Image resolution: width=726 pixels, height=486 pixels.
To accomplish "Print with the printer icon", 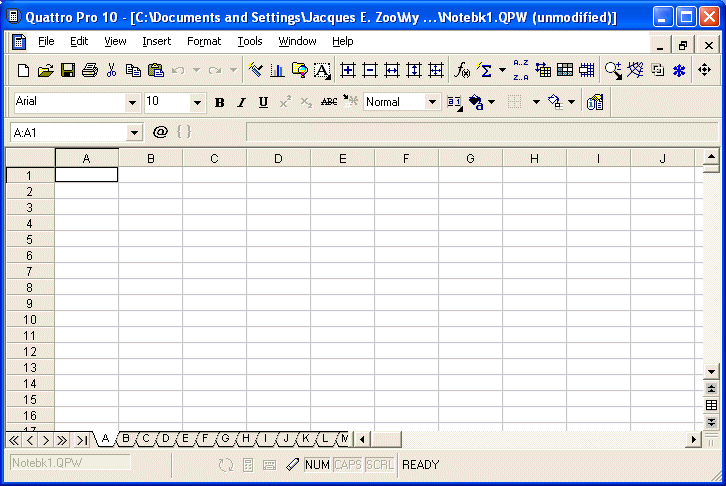I will coord(89,70).
